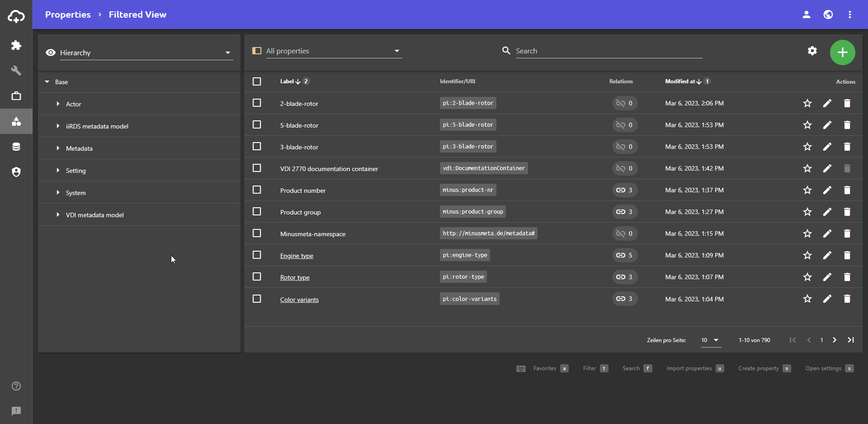Click the cloud logo icon

tap(16, 17)
